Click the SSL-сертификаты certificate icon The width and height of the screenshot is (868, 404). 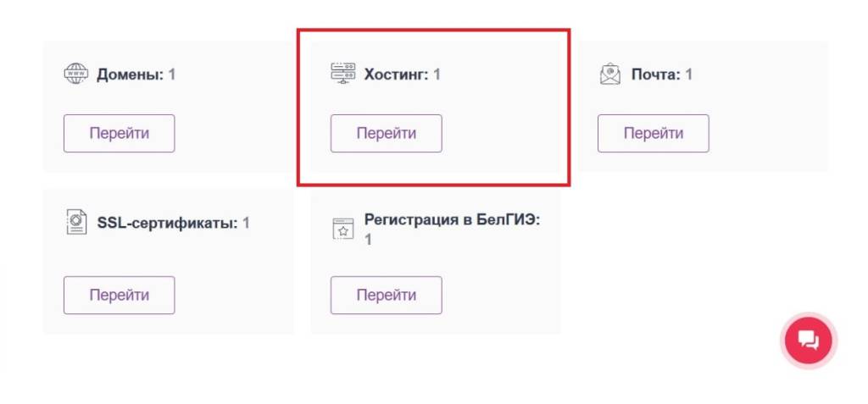(x=76, y=223)
